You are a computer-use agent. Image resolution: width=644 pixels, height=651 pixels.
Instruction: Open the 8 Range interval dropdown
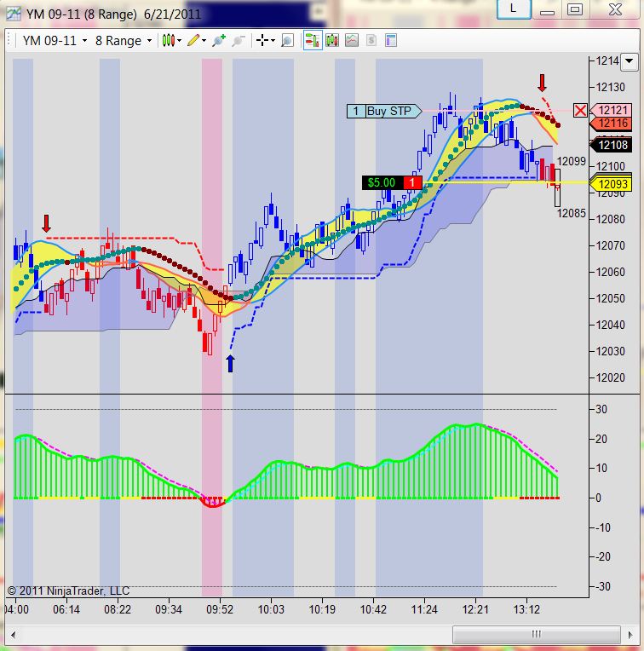click(124, 41)
